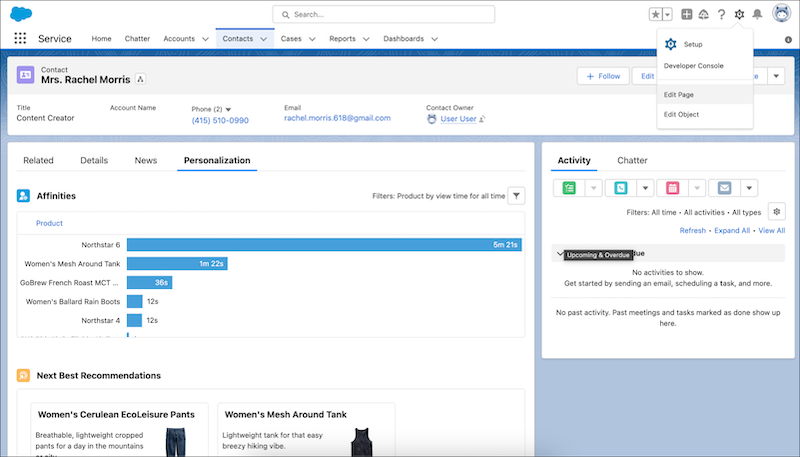Click the Log a Call teal icon
This screenshot has width=800, height=457.
click(621, 188)
